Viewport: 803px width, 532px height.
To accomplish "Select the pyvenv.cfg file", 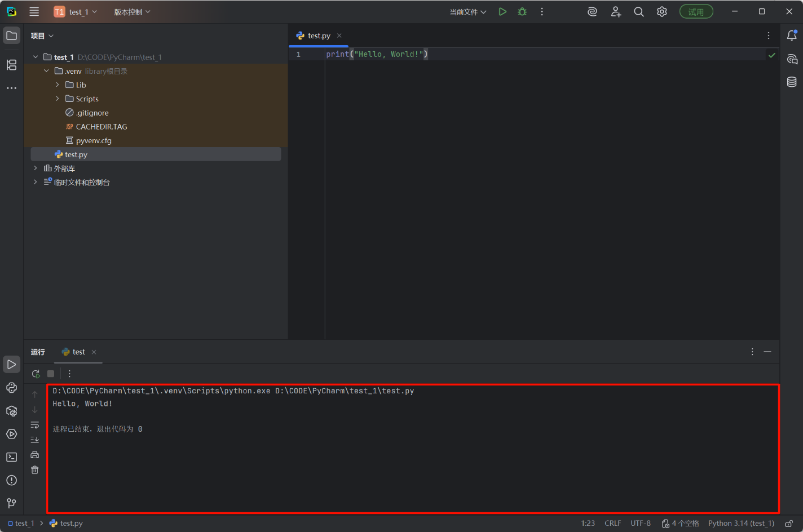I will (x=89, y=140).
